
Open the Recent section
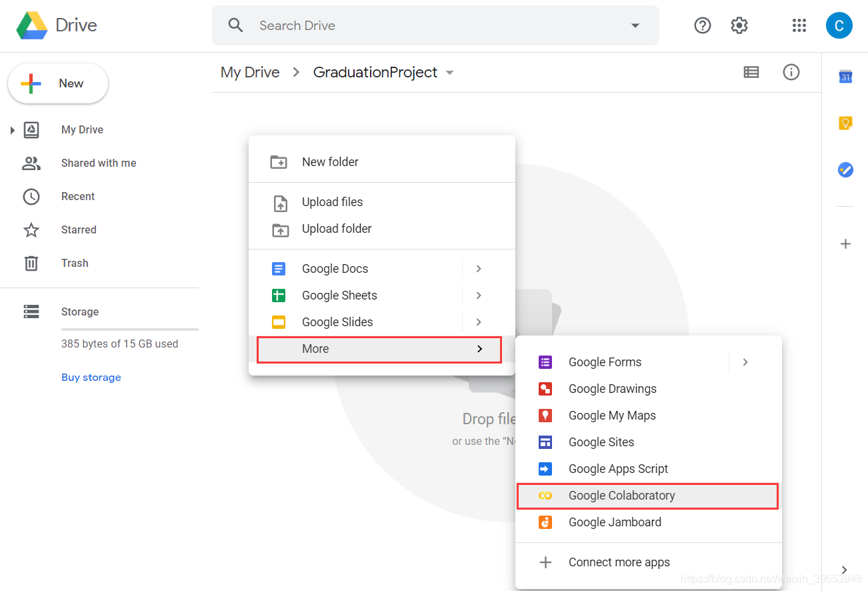(78, 197)
